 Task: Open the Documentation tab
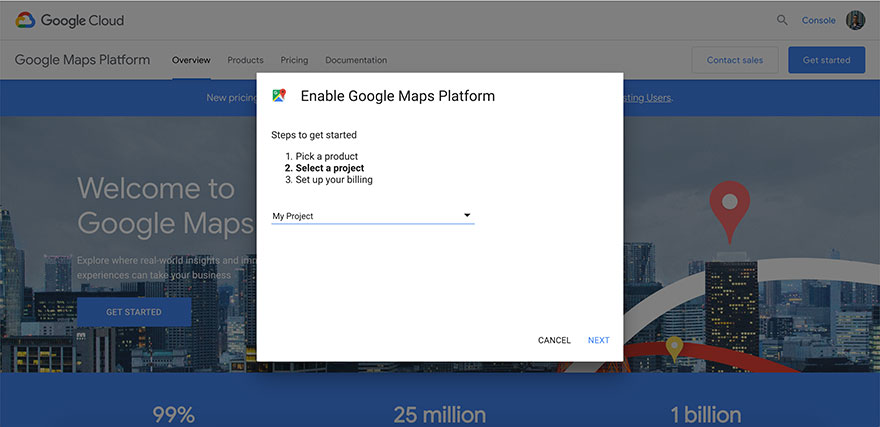(356, 60)
